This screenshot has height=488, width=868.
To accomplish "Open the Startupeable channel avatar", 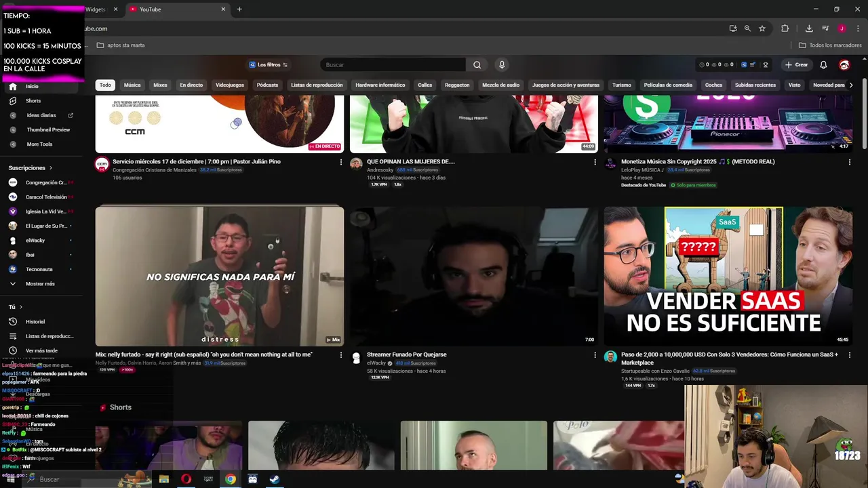I will click(610, 357).
